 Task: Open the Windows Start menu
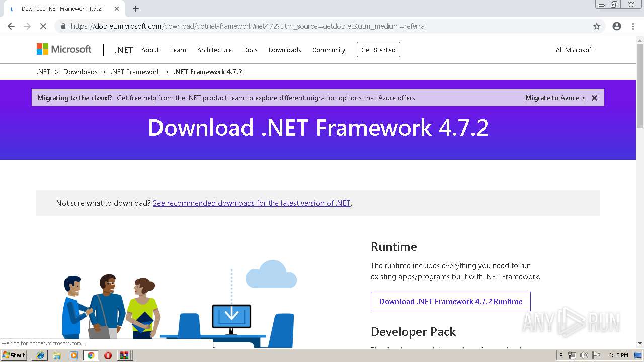coord(14,355)
